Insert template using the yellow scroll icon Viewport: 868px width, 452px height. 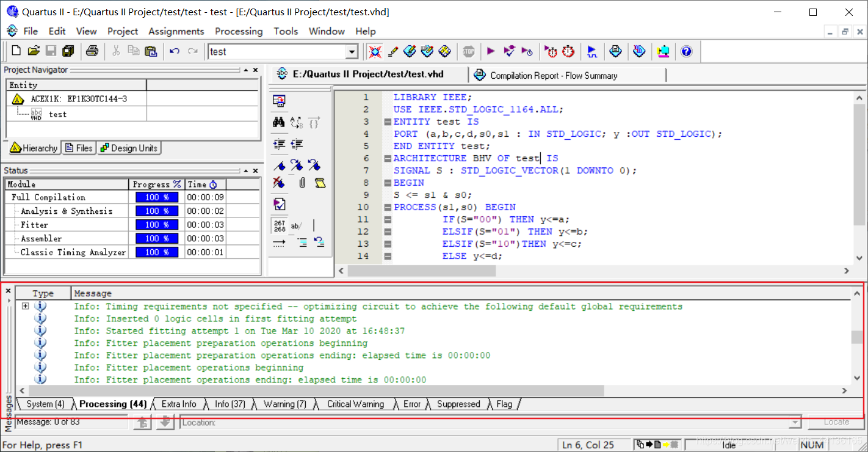coord(320,183)
